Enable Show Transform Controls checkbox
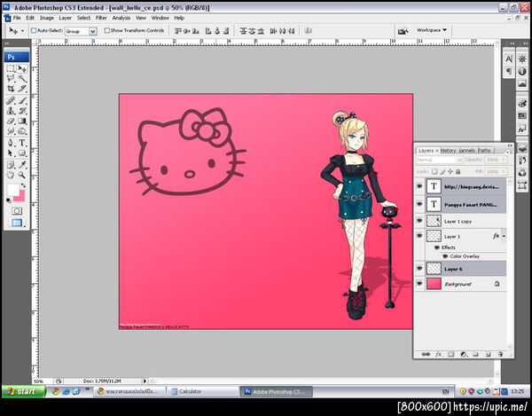The image size is (532, 416). (x=107, y=30)
